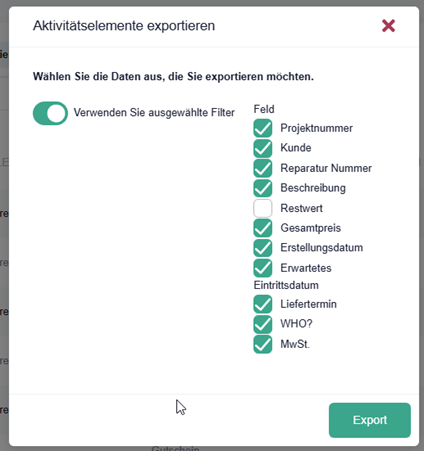Uncheck the Beschreibung checkbox
424x451 pixels.
click(263, 188)
